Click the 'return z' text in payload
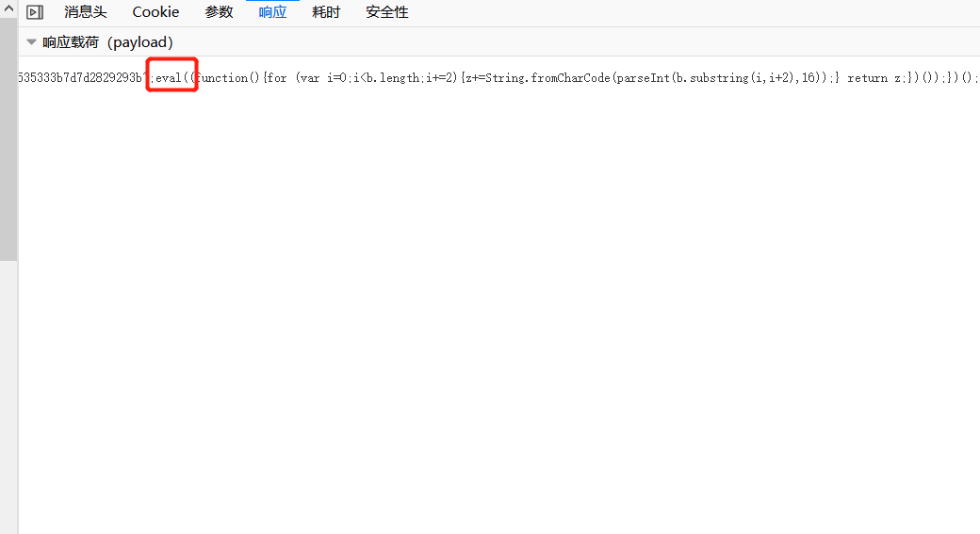The height and width of the screenshot is (534, 980). (x=874, y=78)
